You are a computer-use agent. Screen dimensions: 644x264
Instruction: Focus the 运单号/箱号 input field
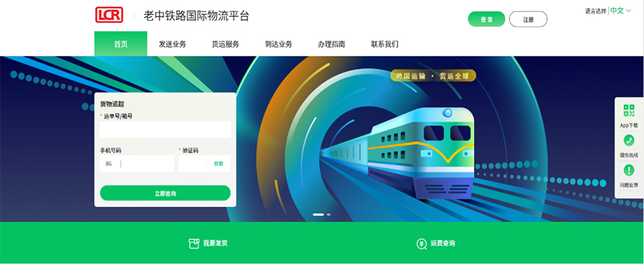tap(165, 129)
